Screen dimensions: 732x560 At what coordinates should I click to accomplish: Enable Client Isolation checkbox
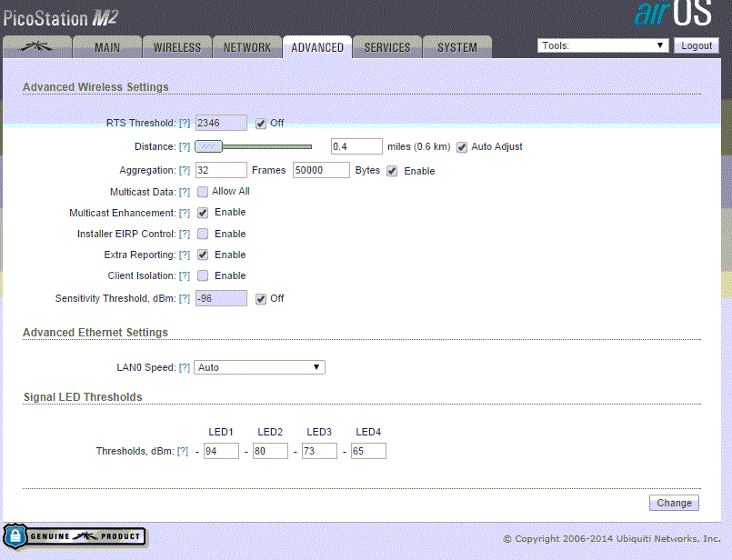(203, 275)
